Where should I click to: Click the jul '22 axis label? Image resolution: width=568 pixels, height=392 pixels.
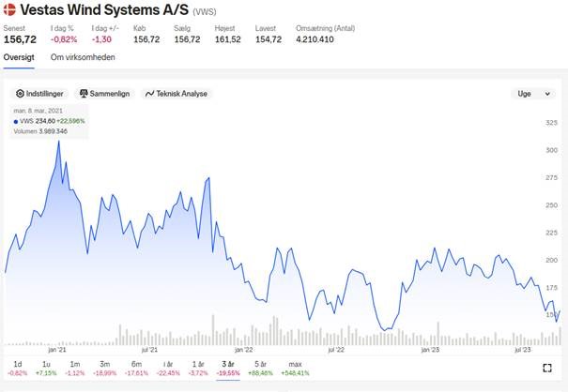click(336, 350)
